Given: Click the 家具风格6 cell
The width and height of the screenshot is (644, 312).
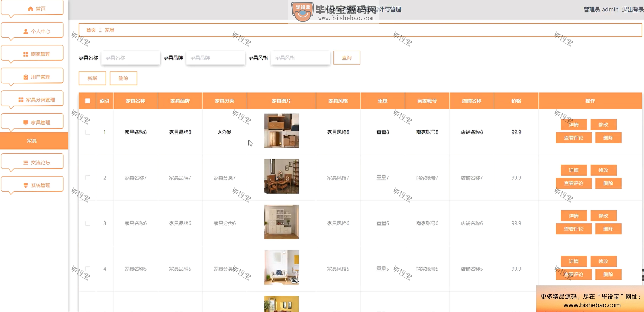Looking at the screenshot, I should click(338, 223).
